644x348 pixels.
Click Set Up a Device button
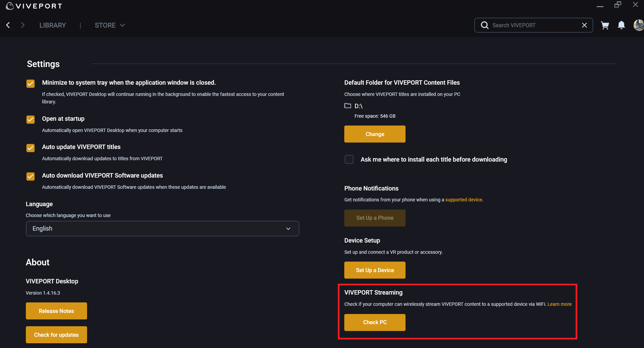[375, 270]
